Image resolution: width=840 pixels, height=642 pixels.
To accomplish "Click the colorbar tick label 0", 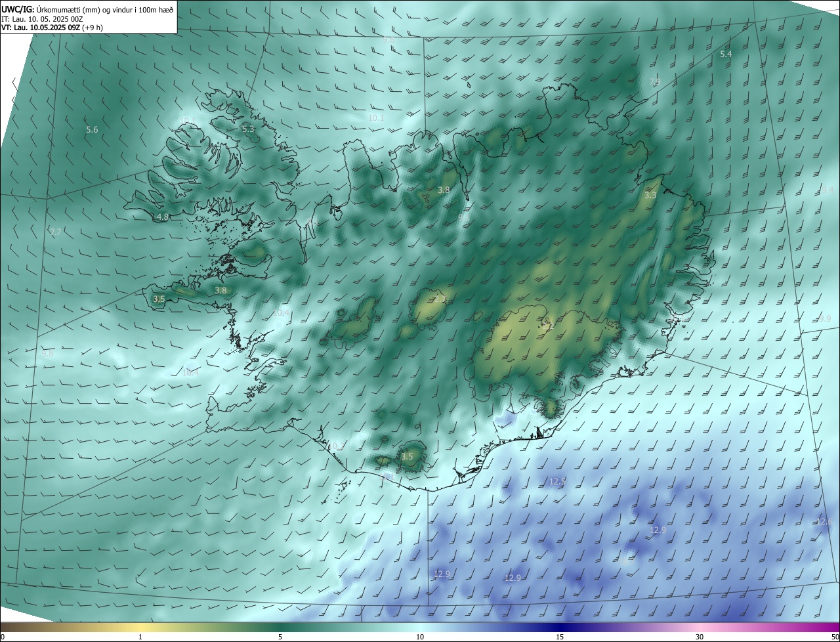I will (3, 637).
